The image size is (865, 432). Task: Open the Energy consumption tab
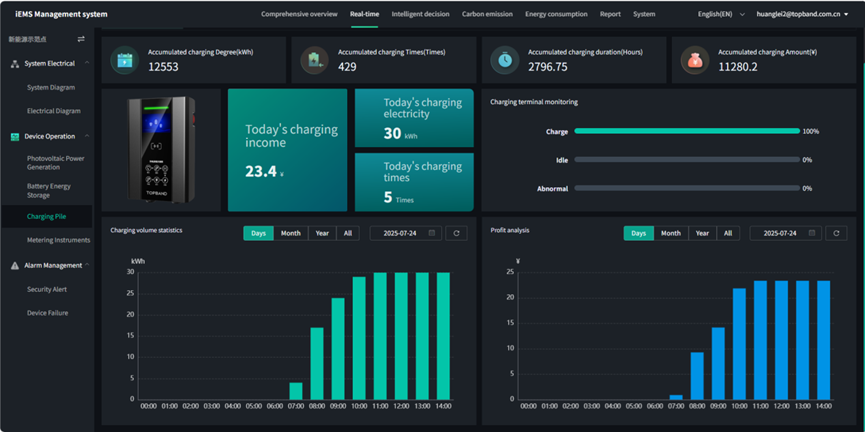point(556,14)
